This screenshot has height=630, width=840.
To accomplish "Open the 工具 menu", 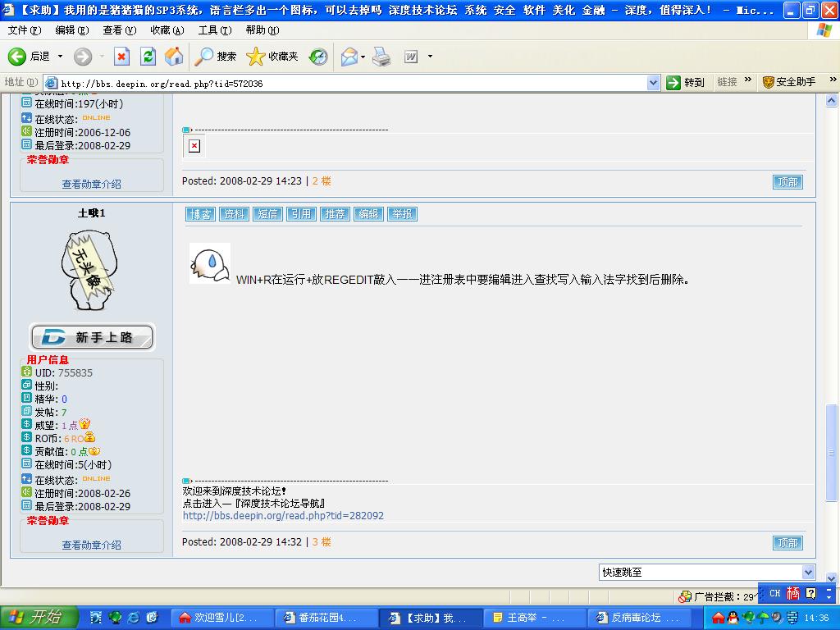I will click(215, 30).
